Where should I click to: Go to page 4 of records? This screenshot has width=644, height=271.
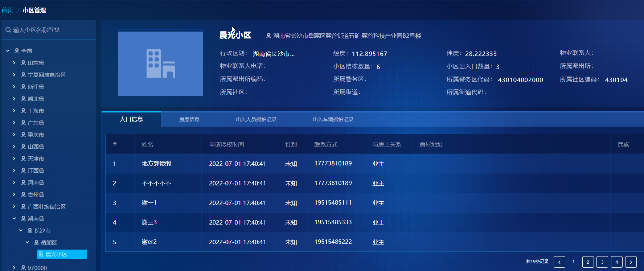[617, 262]
